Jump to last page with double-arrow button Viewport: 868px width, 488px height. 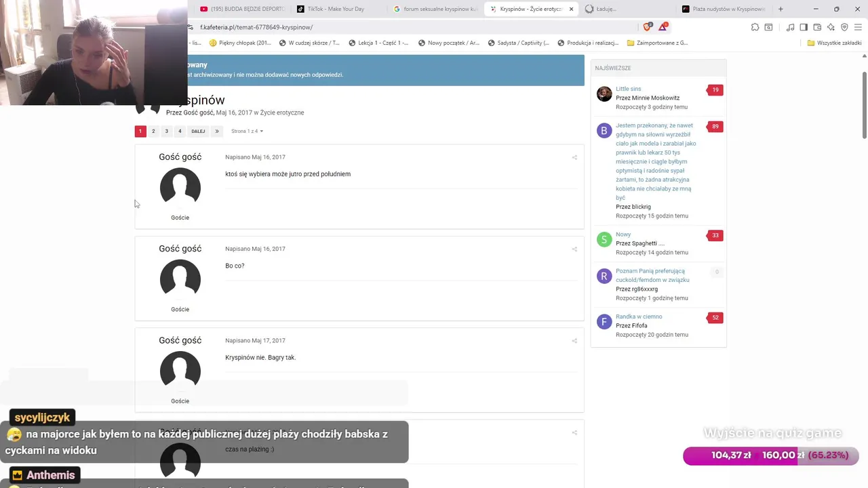[217, 131]
